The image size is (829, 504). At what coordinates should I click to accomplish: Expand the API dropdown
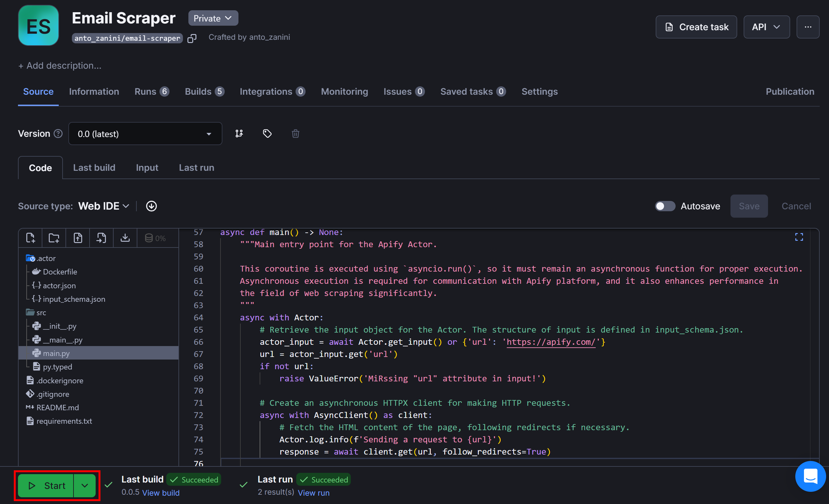pyautogui.click(x=766, y=27)
